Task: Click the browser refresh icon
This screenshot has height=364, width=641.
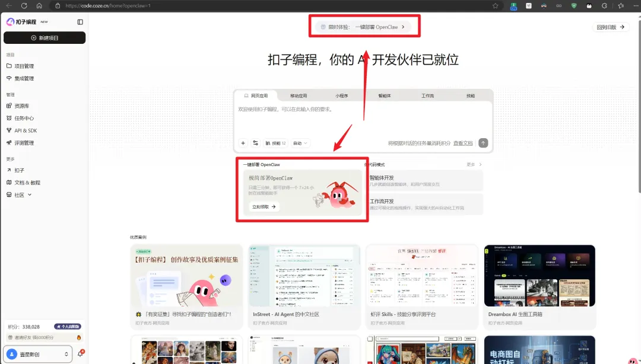Action: pyautogui.click(x=24, y=6)
